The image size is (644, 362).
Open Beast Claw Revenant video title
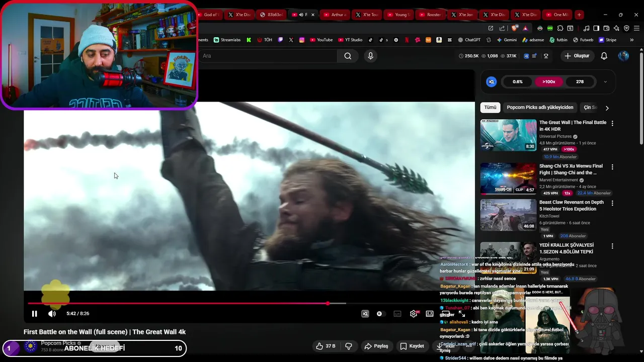[x=572, y=206]
